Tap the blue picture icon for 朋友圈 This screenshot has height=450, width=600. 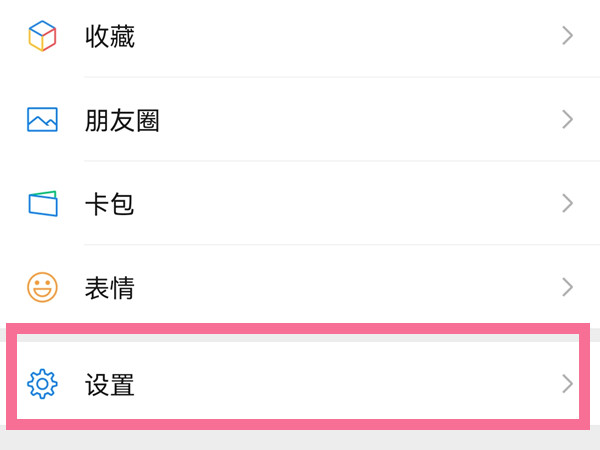pos(42,121)
